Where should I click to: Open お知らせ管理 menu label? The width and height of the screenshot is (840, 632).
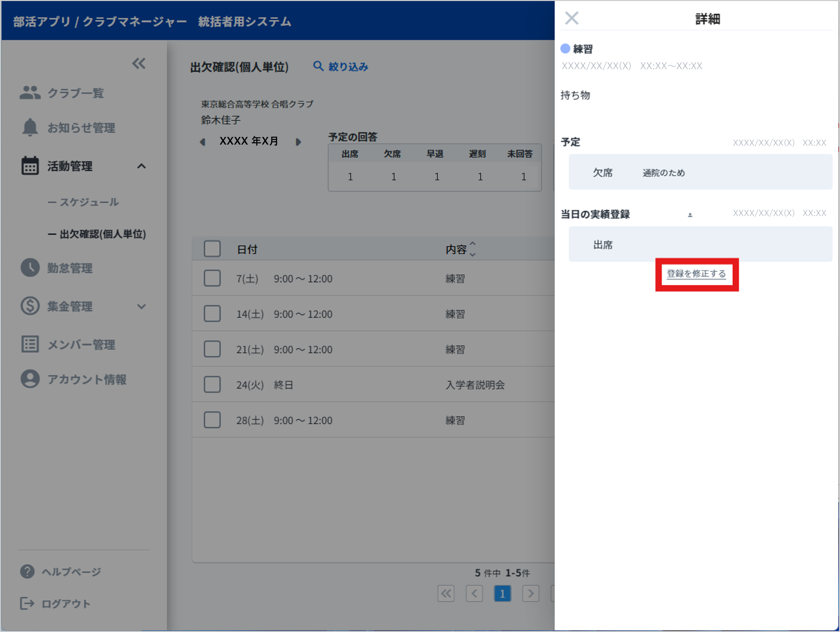coord(81,128)
